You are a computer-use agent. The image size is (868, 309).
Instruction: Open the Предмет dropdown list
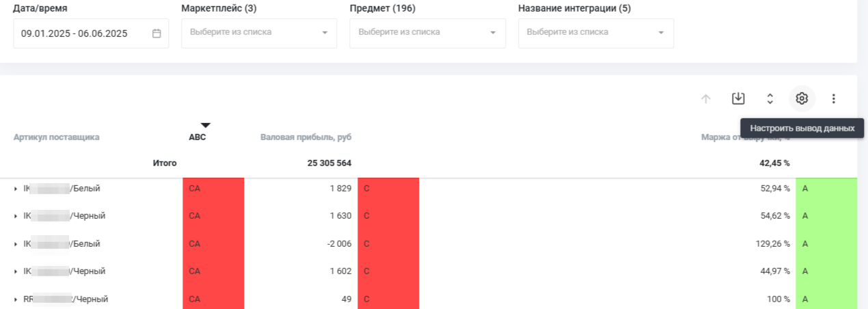[x=427, y=33]
